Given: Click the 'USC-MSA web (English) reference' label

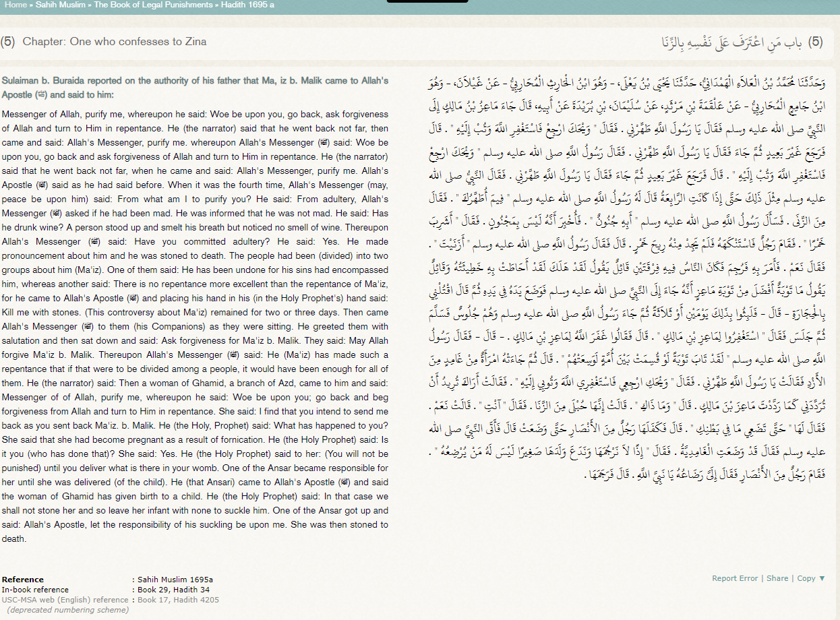Looking at the screenshot, I should 65,600.
